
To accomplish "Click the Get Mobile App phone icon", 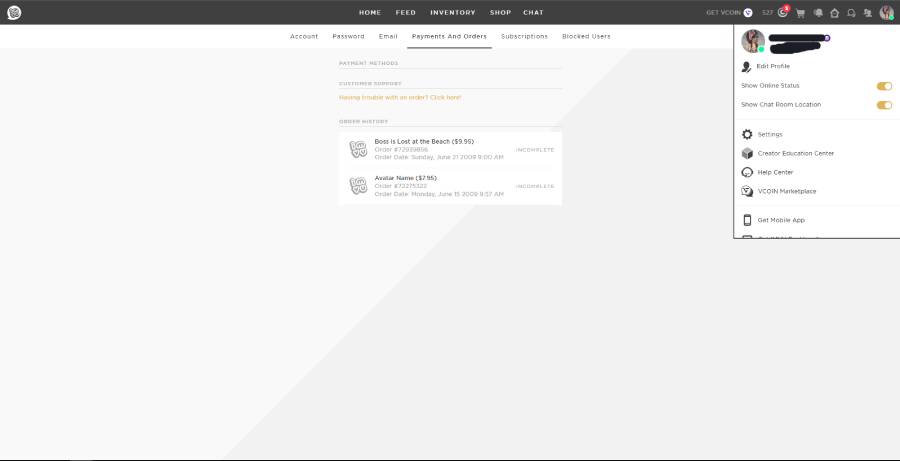I will pos(747,220).
